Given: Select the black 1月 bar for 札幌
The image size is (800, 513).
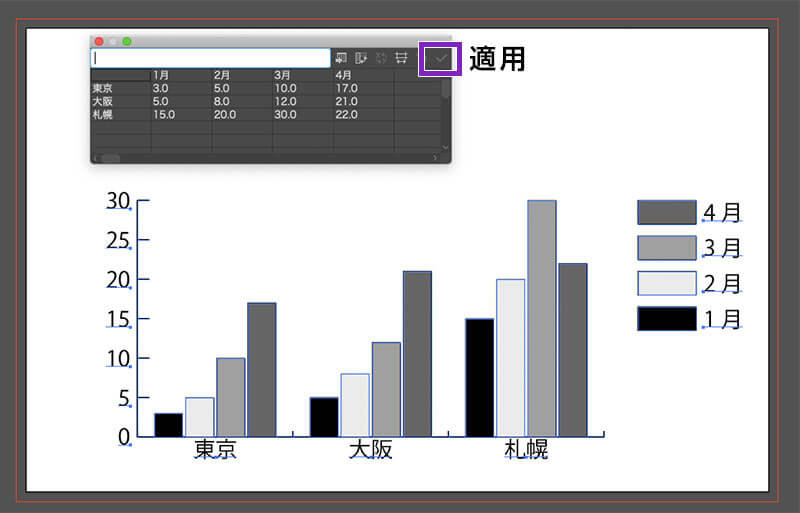Looking at the screenshot, I should pyautogui.click(x=480, y=378).
